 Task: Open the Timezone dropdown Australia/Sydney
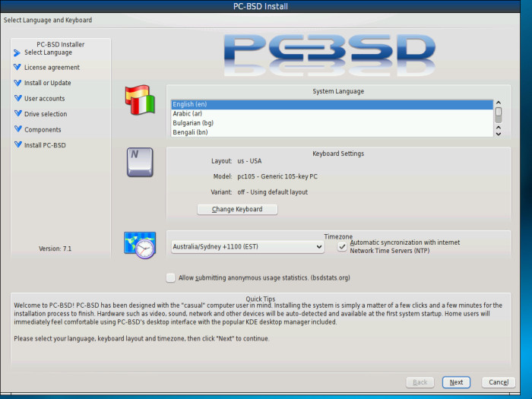click(x=247, y=247)
